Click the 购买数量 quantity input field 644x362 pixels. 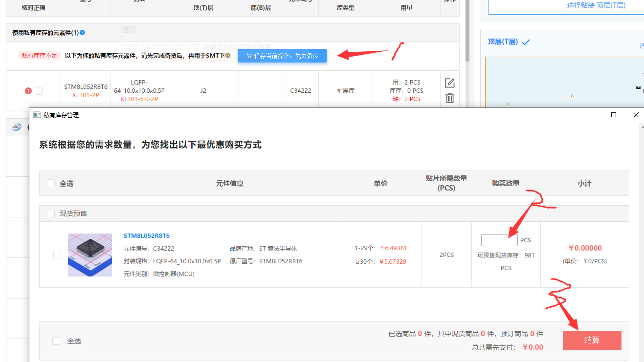click(x=499, y=240)
